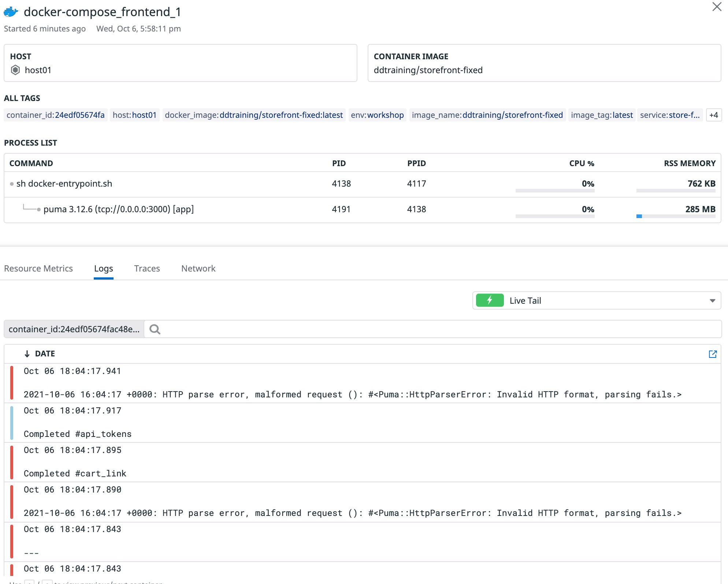Click the image_tag:latest tag
This screenshot has width=728, height=584.
coord(602,115)
